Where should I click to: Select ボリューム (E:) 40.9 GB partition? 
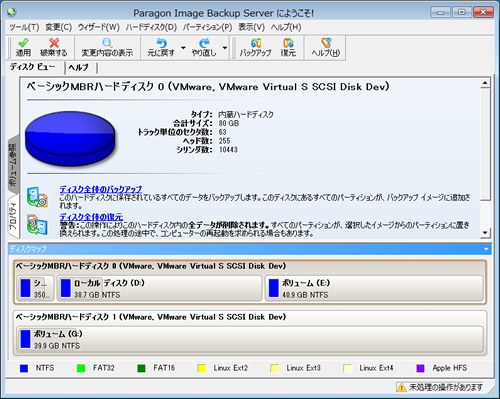(x=374, y=288)
